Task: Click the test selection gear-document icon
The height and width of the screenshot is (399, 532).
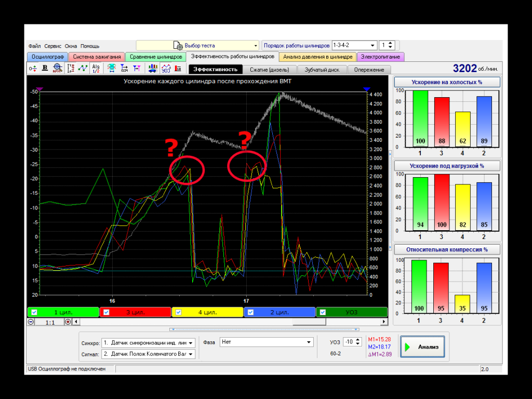Action: point(178,46)
